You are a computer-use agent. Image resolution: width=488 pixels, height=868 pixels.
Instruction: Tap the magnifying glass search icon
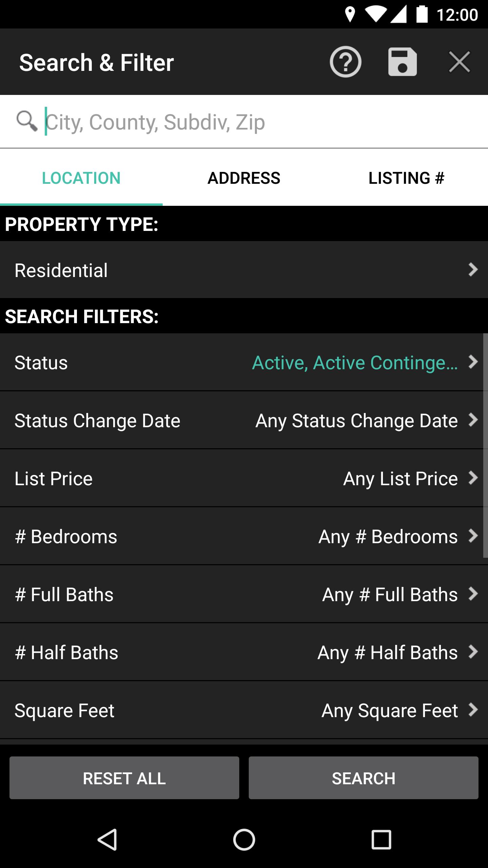pyautogui.click(x=26, y=121)
